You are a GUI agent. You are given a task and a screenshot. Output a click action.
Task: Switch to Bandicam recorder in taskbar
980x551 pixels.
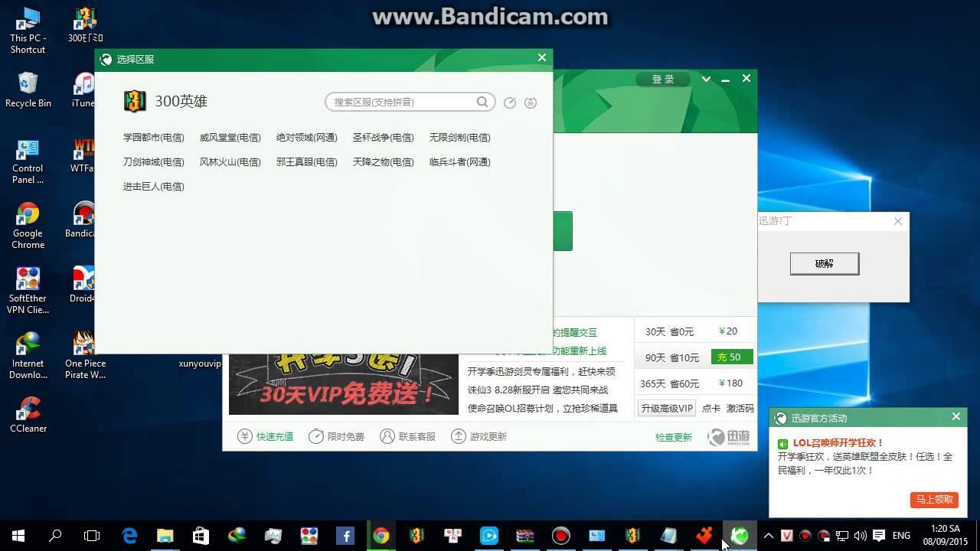click(x=561, y=536)
